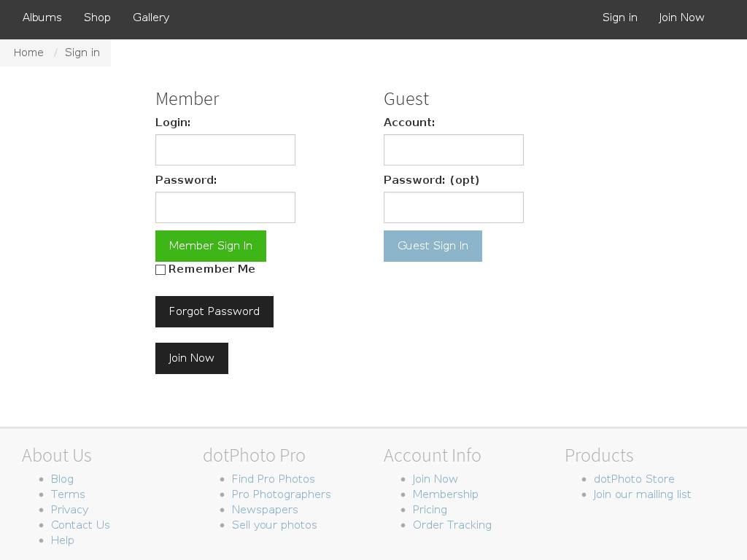
Task: Open the Albums menu in navbar
Action: [42, 17]
